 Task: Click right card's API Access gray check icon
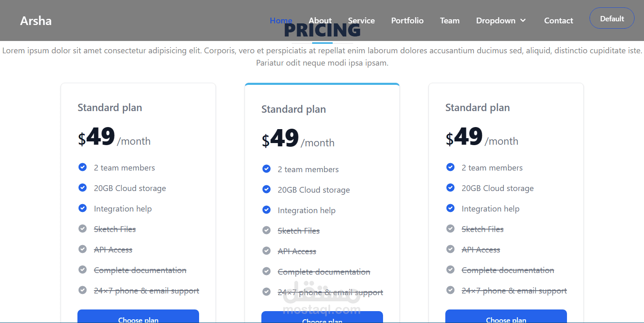451,249
